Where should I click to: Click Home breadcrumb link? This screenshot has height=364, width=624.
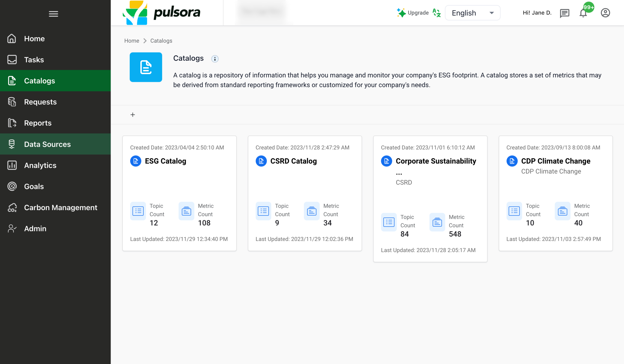click(x=131, y=41)
